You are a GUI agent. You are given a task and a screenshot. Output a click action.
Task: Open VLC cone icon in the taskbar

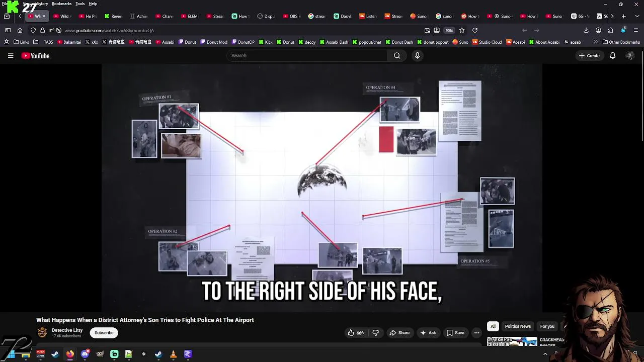click(173, 354)
